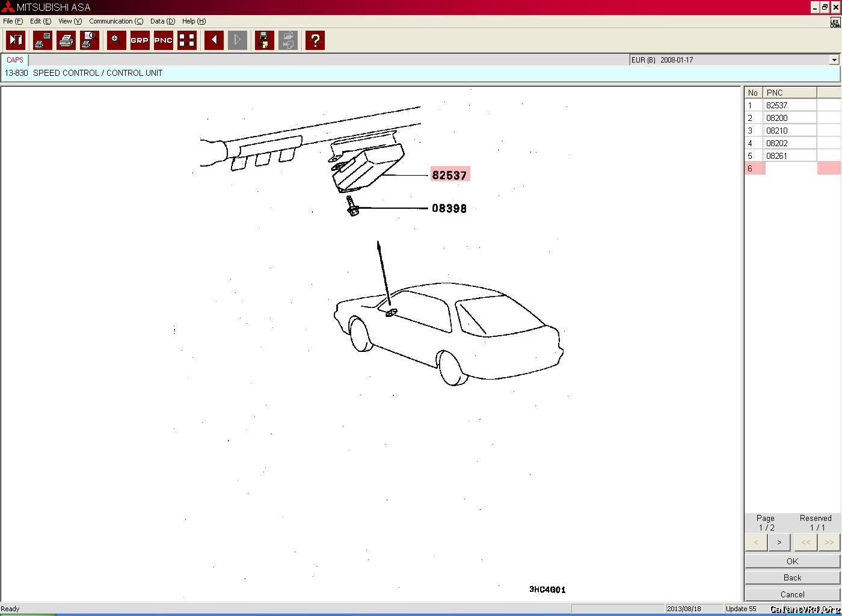The image size is (842, 616).
Task: Click the GRP group toolbar button
Action: point(140,40)
